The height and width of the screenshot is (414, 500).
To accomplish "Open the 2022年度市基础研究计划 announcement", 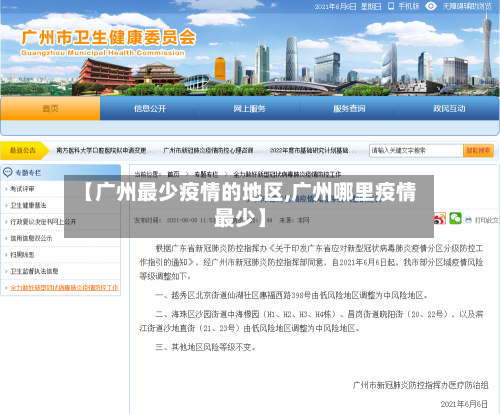I will coord(312,151).
